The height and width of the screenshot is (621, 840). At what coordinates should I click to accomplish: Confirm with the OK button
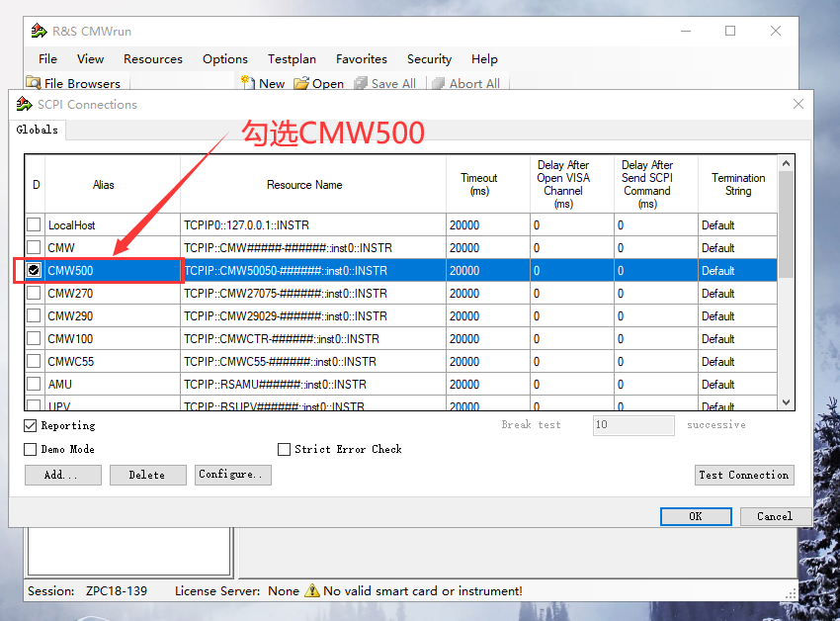point(696,516)
